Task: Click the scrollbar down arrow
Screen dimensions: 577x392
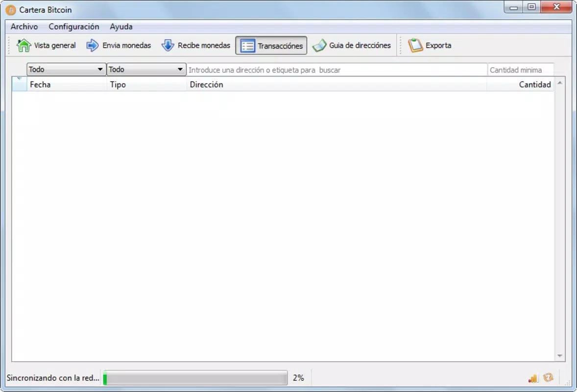Action: point(560,356)
